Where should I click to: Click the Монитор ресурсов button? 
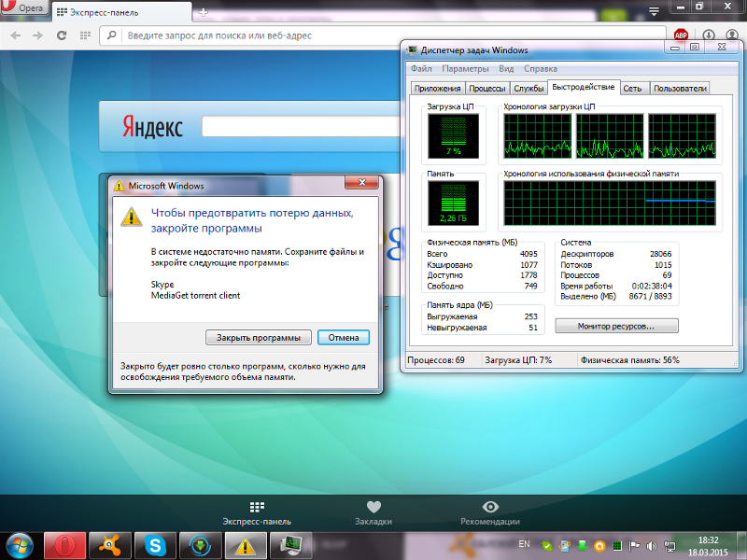coord(615,327)
